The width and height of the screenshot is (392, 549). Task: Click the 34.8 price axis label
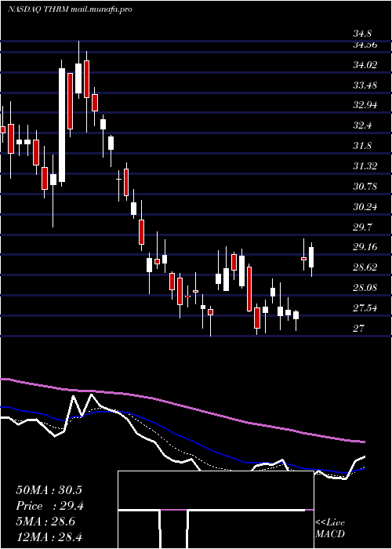click(x=362, y=34)
